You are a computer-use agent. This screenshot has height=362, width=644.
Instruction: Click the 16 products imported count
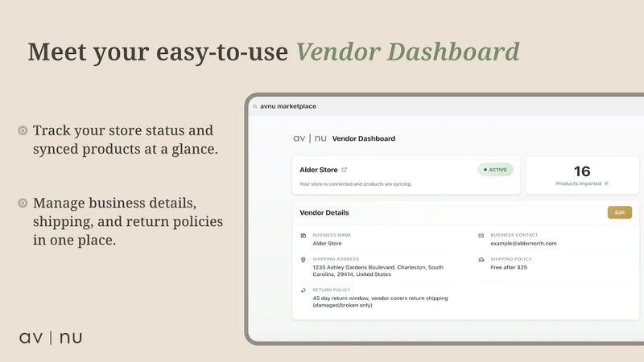pos(582,171)
